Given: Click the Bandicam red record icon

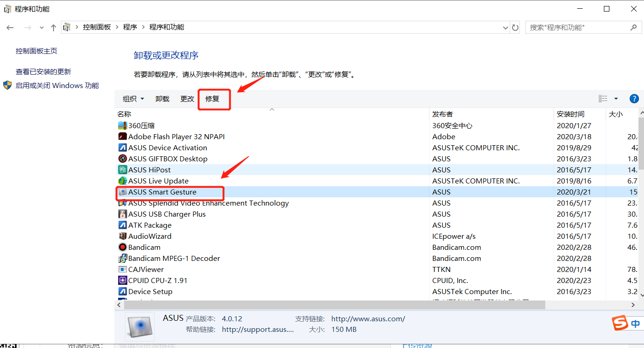Looking at the screenshot, I should [122, 247].
